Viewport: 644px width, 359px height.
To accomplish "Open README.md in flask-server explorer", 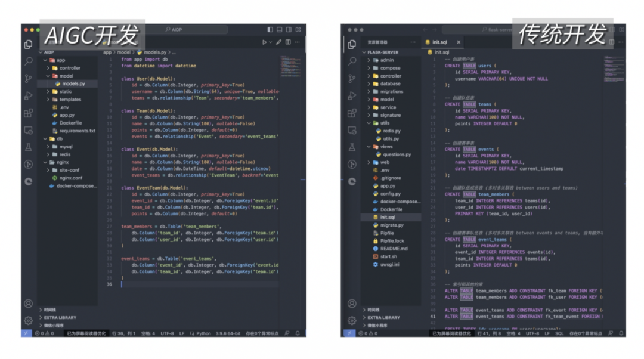I will [394, 249].
